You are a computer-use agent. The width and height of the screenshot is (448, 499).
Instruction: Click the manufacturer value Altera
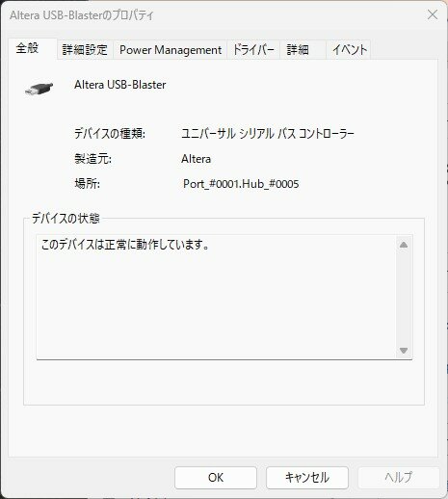[196, 159]
